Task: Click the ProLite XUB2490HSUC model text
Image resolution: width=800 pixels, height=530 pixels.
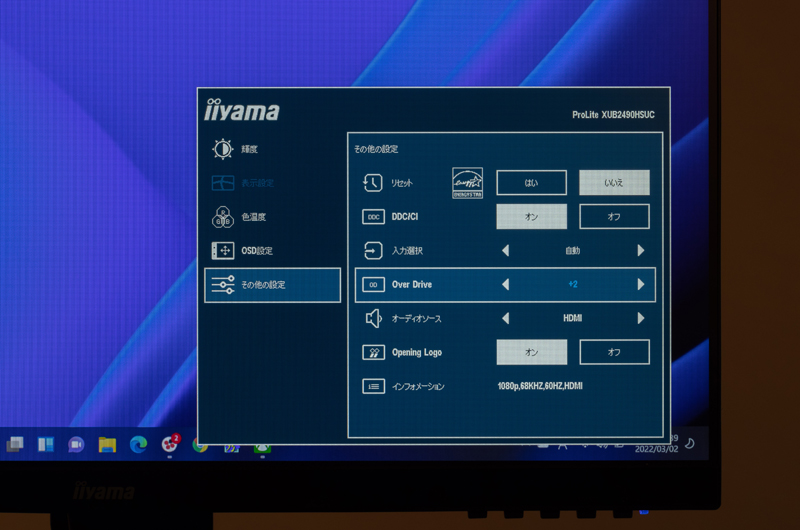Action: tap(613, 115)
